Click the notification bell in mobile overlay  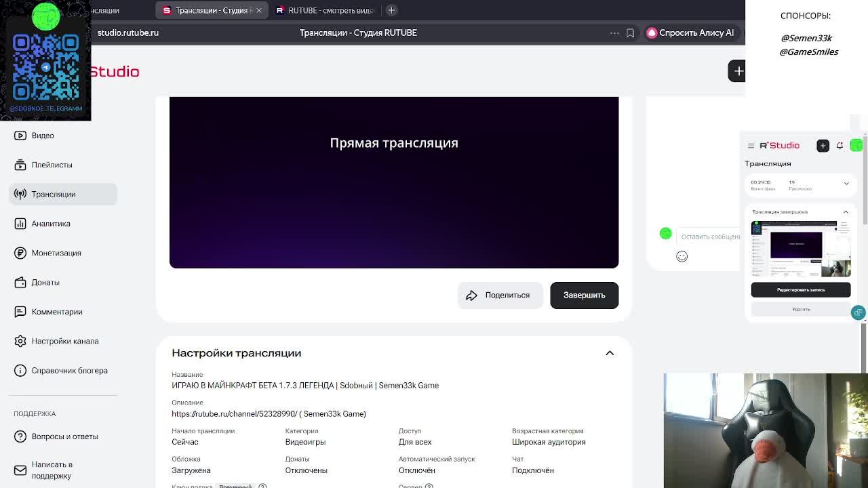pyautogui.click(x=840, y=146)
